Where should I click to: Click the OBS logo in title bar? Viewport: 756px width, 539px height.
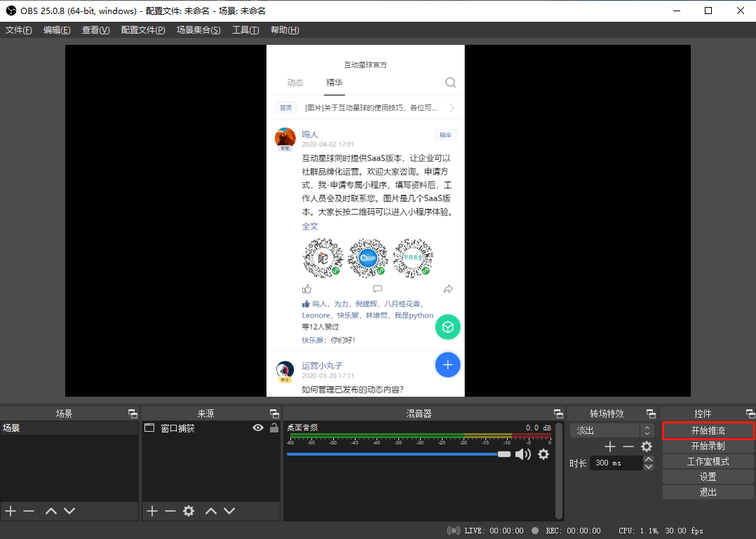(11, 11)
